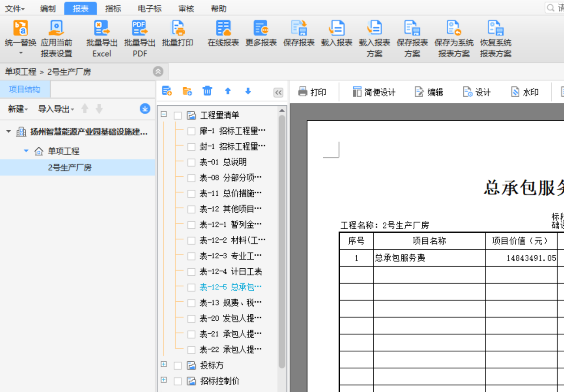564x392 pixels.
Task: Open the 导入导出 dropdown
Action: [x=56, y=109]
